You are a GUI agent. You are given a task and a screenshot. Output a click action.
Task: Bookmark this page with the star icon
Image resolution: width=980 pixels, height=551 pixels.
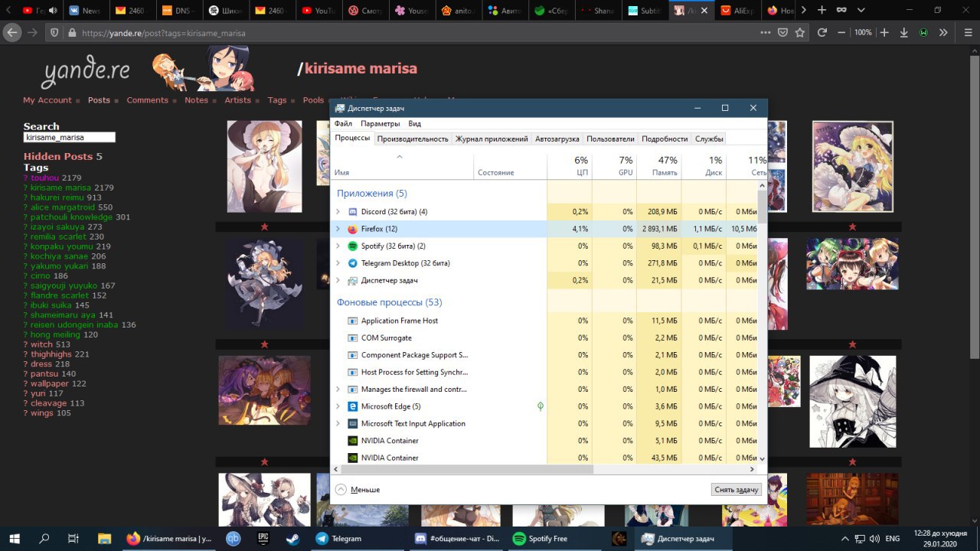click(800, 33)
